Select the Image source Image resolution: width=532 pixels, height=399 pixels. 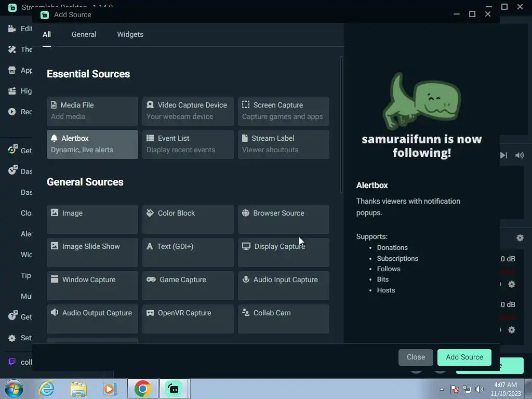click(x=92, y=219)
